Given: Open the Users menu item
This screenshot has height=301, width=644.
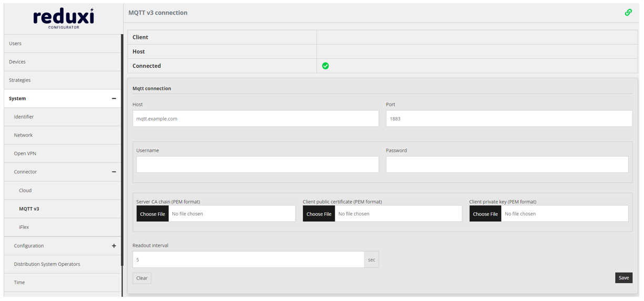Looking at the screenshot, I should point(15,44).
